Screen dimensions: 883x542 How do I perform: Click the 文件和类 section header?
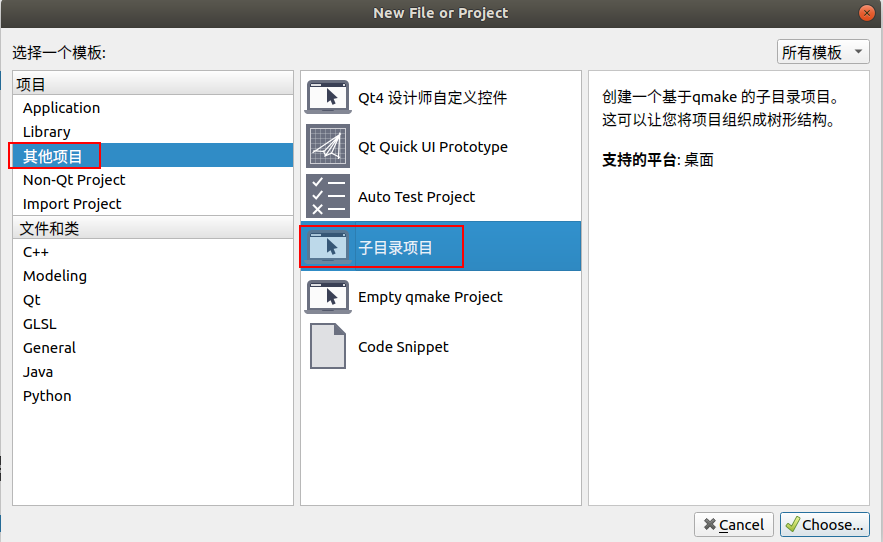[x=153, y=228]
